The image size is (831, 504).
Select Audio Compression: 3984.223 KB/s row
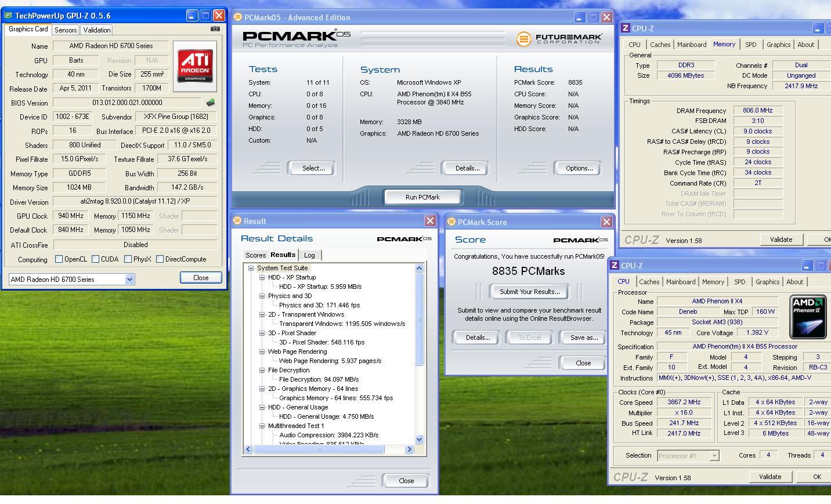tap(328, 435)
